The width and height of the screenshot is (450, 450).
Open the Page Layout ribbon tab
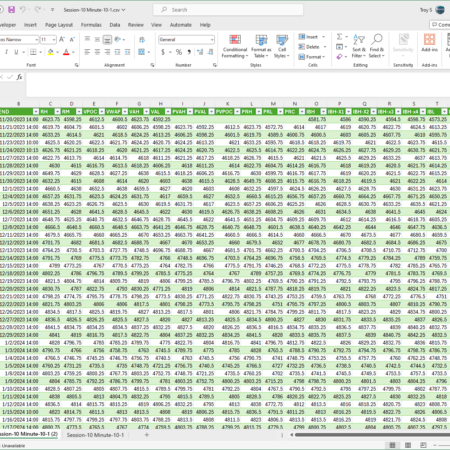click(59, 25)
